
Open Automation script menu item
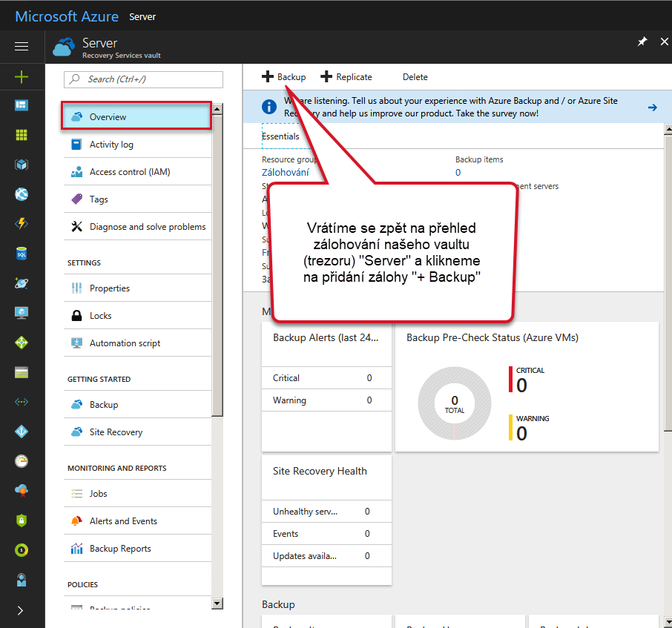coord(137,343)
